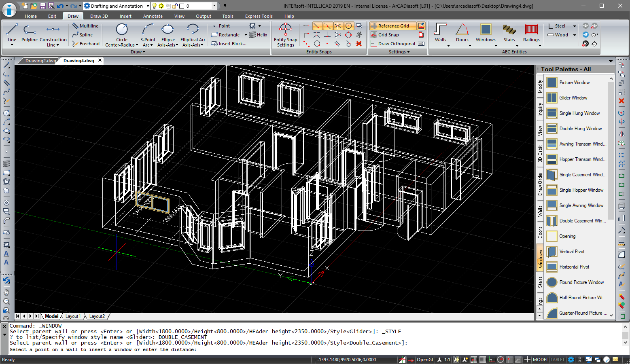Click the Rectangle tool

[x=226, y=35]
